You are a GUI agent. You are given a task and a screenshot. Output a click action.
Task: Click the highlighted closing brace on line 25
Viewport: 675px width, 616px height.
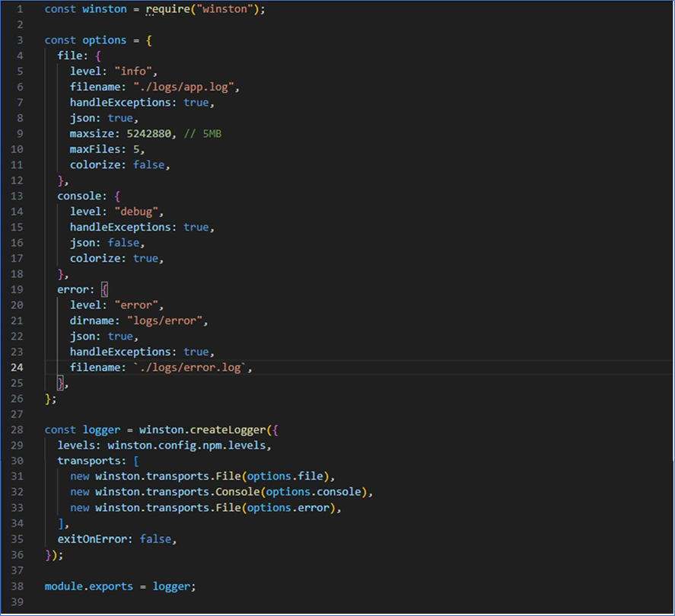click(61, 382)
